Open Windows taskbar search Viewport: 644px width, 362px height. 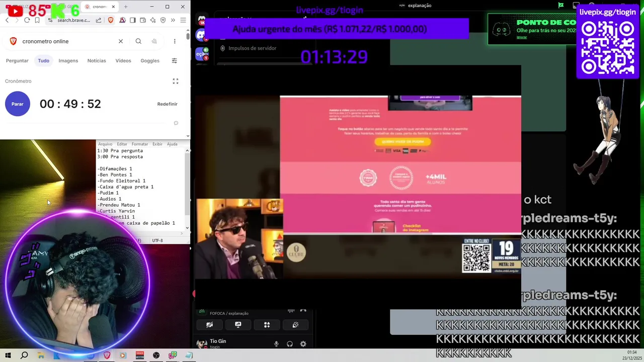(x=24, y=355)
